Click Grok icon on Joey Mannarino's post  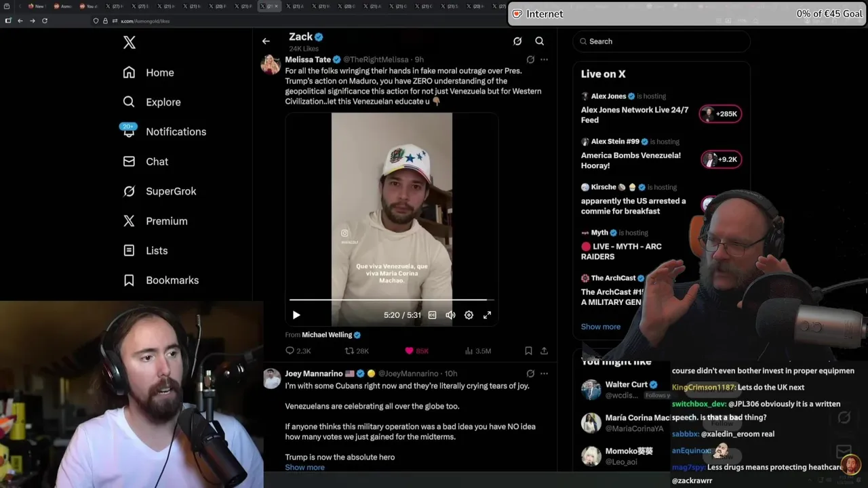pyautogui.click(x=530, y=373)
